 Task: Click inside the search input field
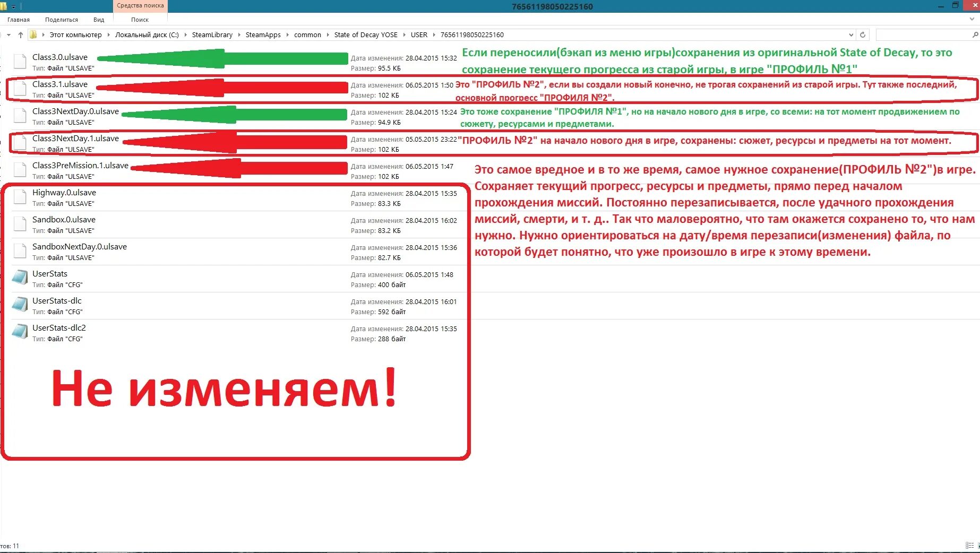[x=926, y=34]
